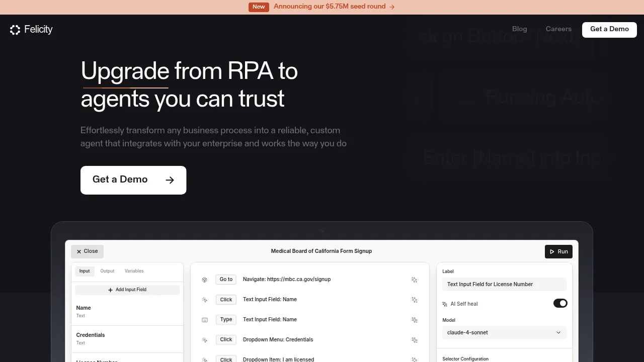
Task: Click the large Get a Demo hero button
Action: pyautogui.click(x=133, y=180)
